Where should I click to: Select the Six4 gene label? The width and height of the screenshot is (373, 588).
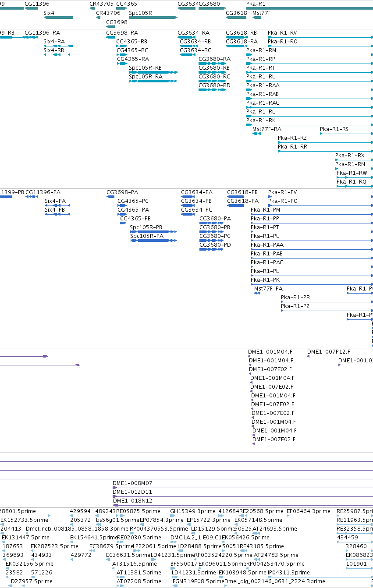click(49, 13)
